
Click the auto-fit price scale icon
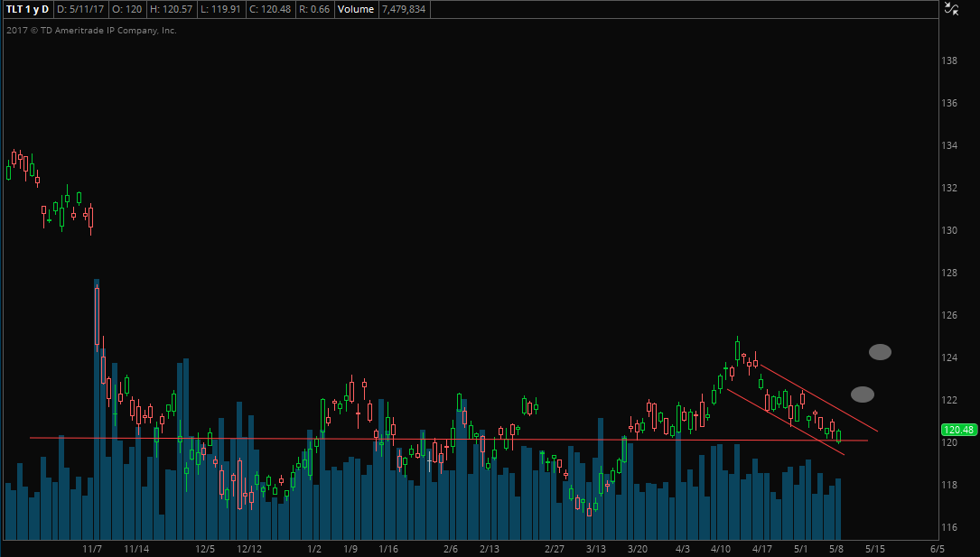951,9
